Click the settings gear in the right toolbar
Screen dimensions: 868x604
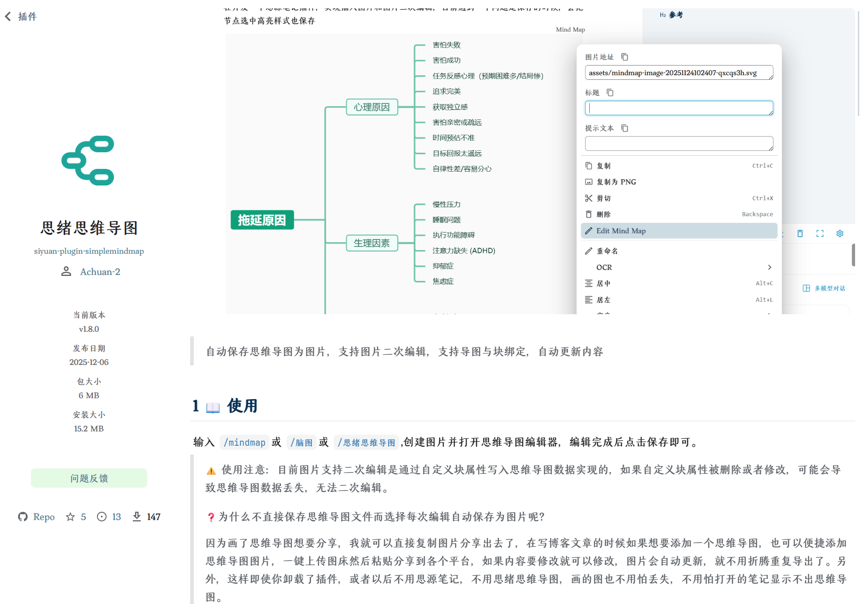[840, 233]
